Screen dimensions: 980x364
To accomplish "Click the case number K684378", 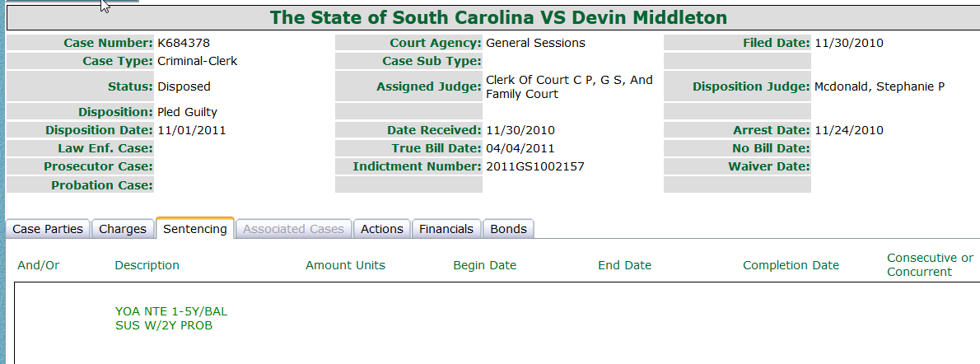I will tap(184, 43).
